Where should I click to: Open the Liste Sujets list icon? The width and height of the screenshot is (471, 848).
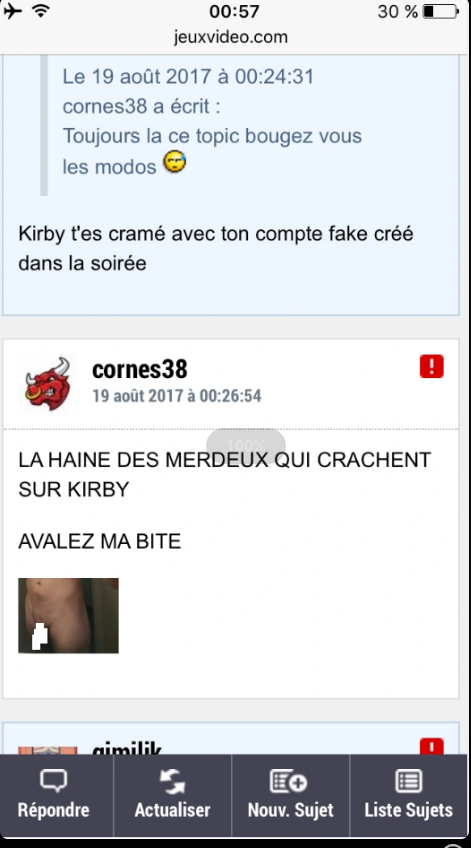coord(408,781)
